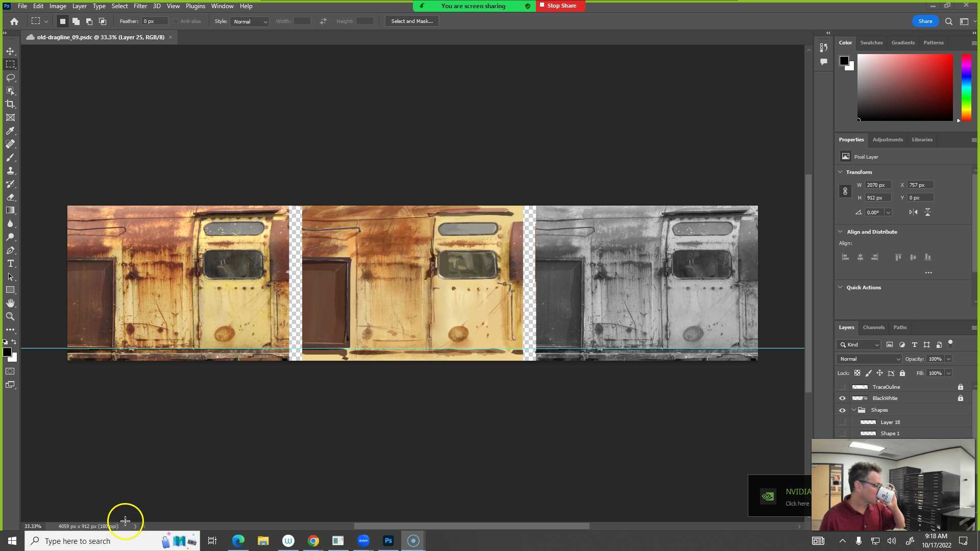The image size is (980, 551).
Task: Open the layer blend mode dropdown
Action: click(x=869, y=359)
